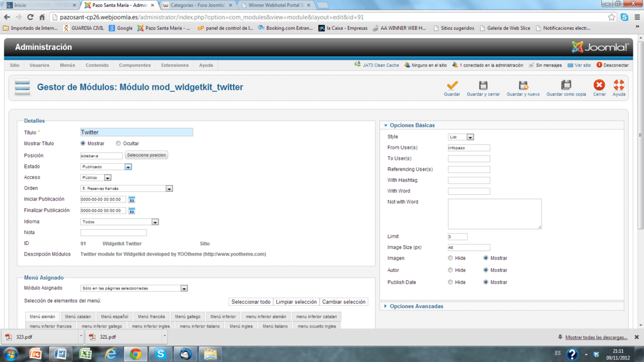The height and width of the screenshot is (362, 644).
Task: Open Contenido menu
Action: point(97,65)
